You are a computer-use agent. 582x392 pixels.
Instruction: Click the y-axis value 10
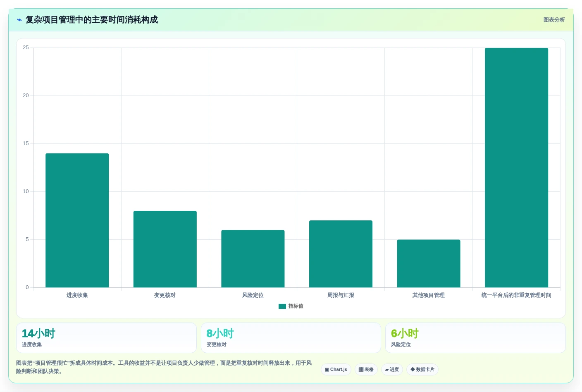pyautogui.click(x=26, y=191)
